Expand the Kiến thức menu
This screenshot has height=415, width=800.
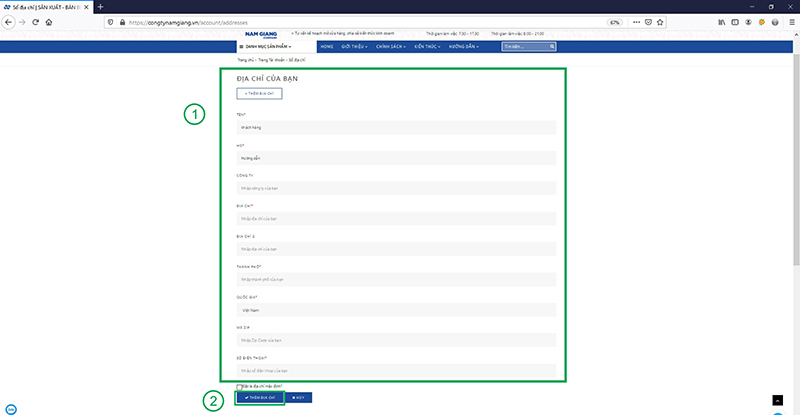coord(427,46)
